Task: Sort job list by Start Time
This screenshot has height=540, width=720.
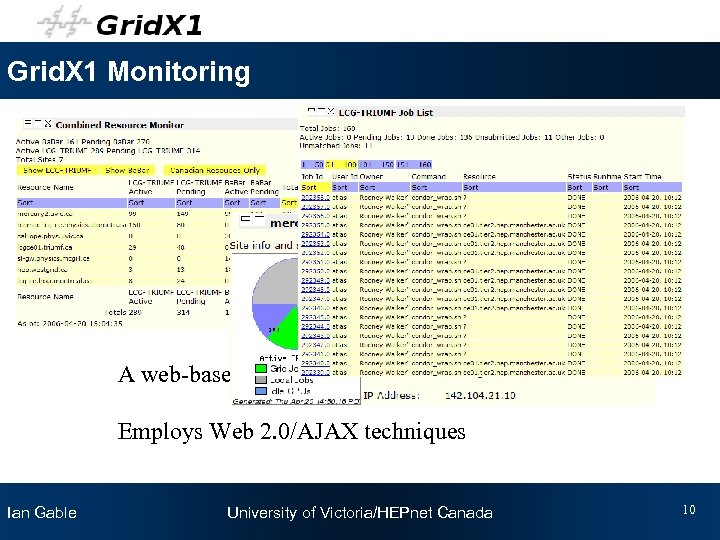Action: (652, 187)
